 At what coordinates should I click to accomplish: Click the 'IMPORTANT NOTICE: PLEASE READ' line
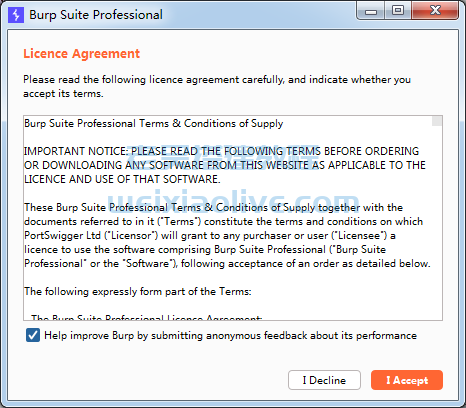[221, 151]
